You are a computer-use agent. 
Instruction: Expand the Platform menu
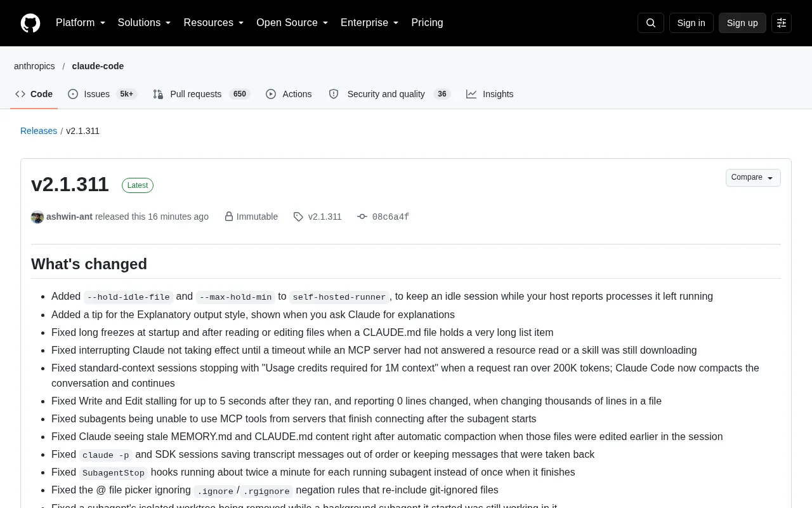81,23
